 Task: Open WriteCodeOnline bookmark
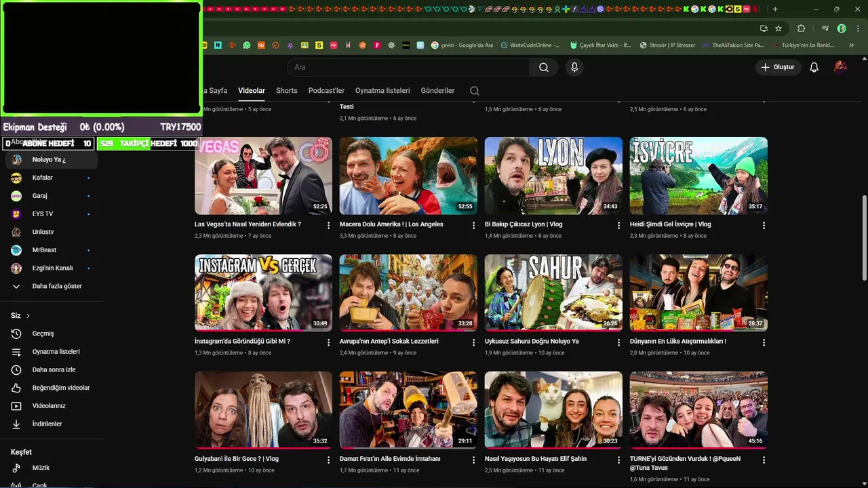pyautogui.click(x=530, y=45)
